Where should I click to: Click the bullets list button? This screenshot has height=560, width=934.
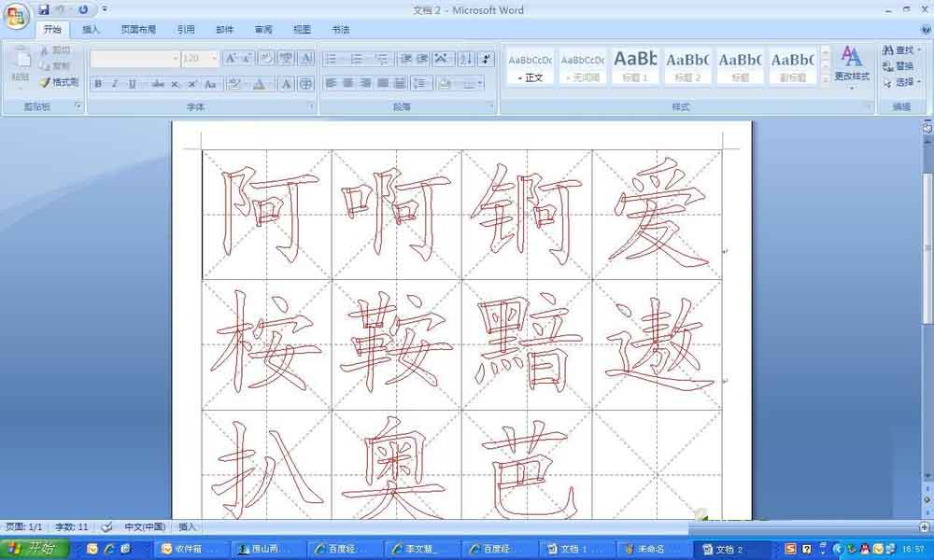pyautogui.click(x=332, y=58)
